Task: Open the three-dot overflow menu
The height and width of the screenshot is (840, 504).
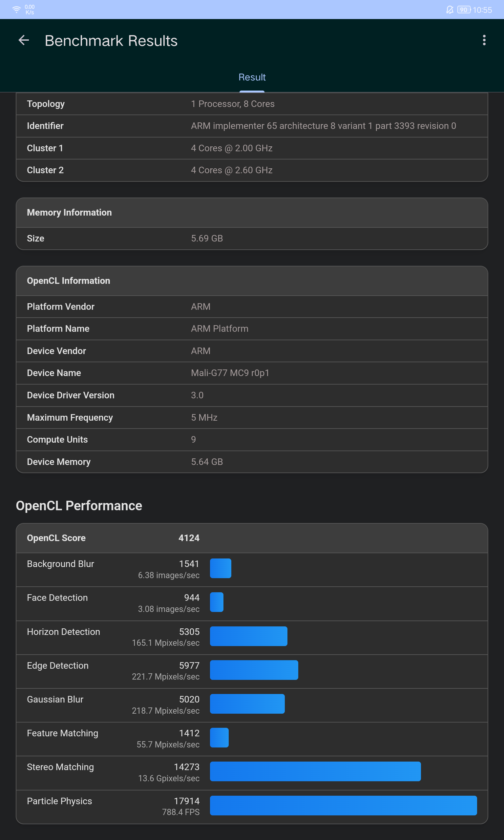Action: 484,40
